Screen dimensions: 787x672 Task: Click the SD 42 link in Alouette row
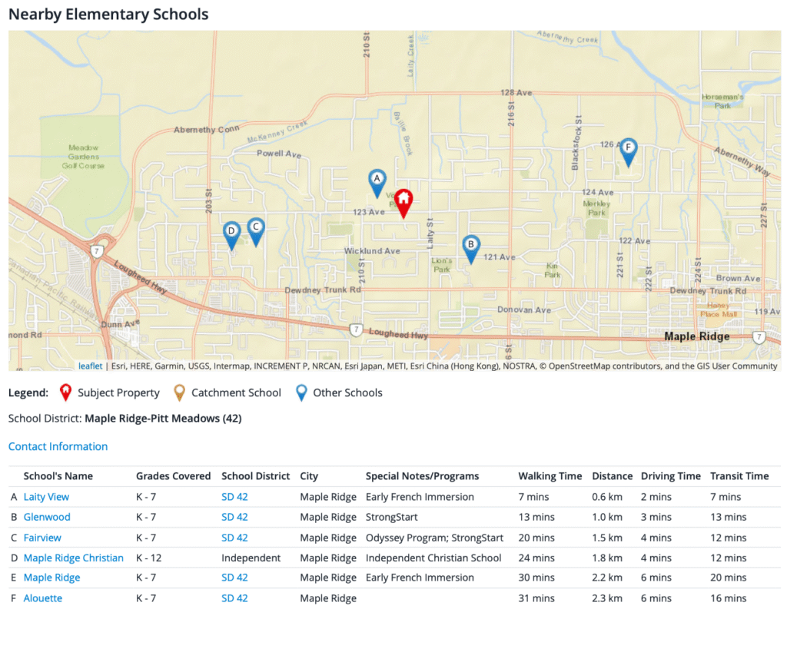[234, 598]
